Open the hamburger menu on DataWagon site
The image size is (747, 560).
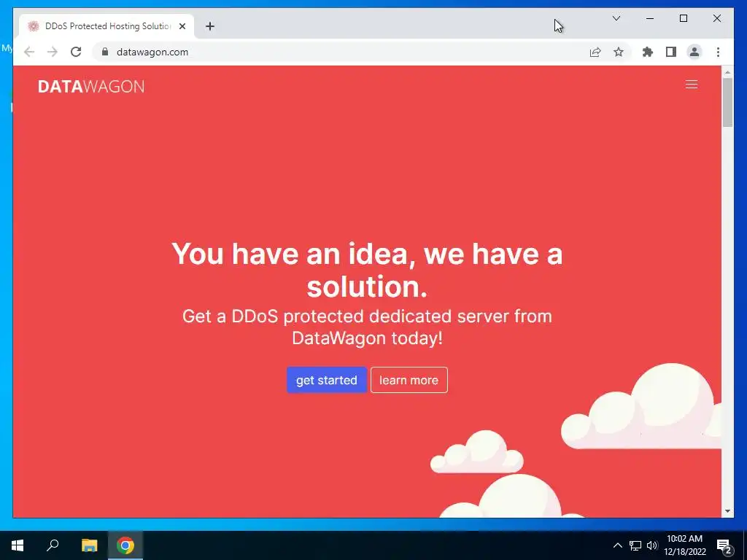click(692, 85)
